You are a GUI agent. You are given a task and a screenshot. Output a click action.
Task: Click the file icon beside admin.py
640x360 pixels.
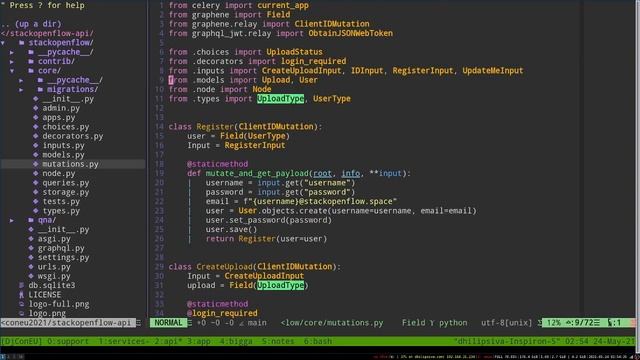tap(36, 108)
